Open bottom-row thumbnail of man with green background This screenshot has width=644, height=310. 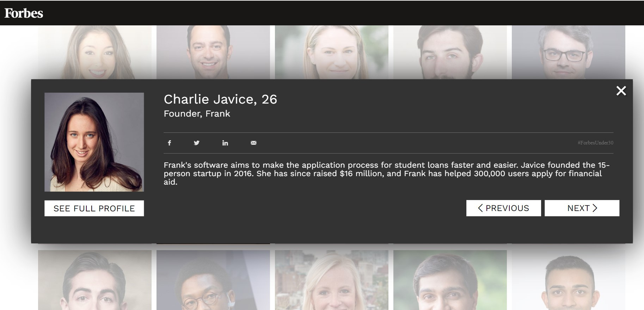click(x=450, y=280)
